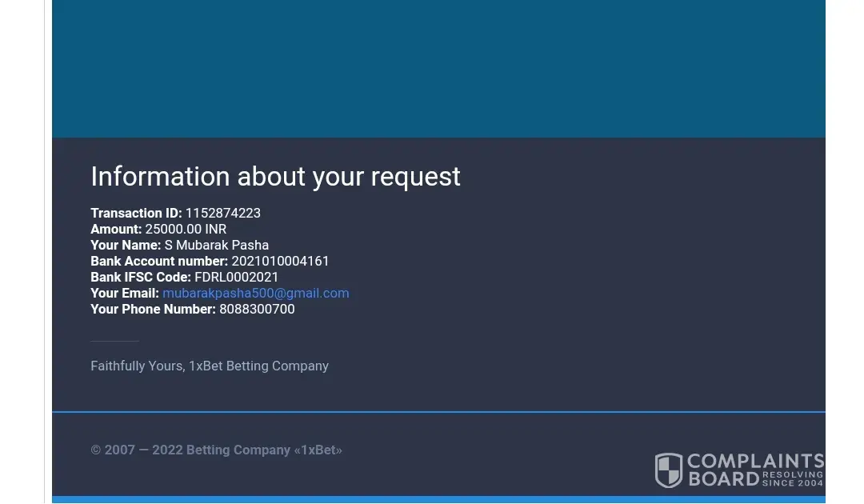
Task: Click the heading Information about your request
Action: tap(275, 177)
